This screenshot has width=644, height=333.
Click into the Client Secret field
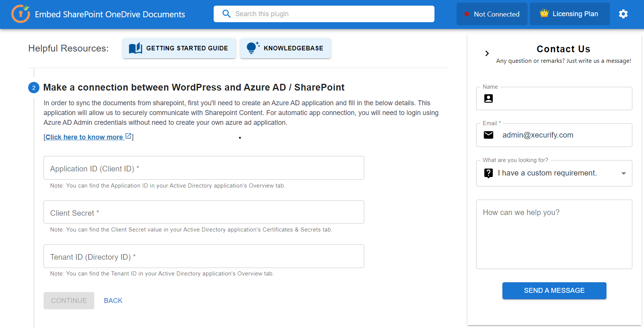coord(204,212)
